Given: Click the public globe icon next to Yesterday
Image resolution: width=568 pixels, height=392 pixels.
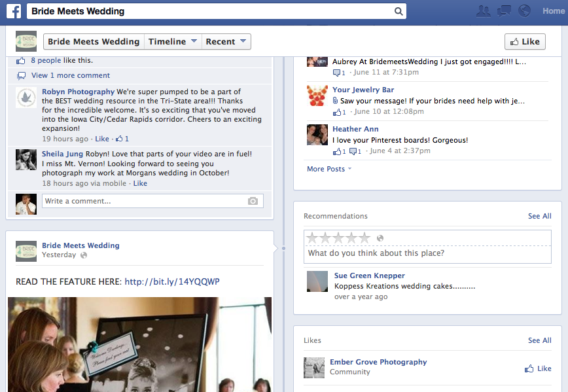Looking at the screenshot, I should (x=84, y=255).
